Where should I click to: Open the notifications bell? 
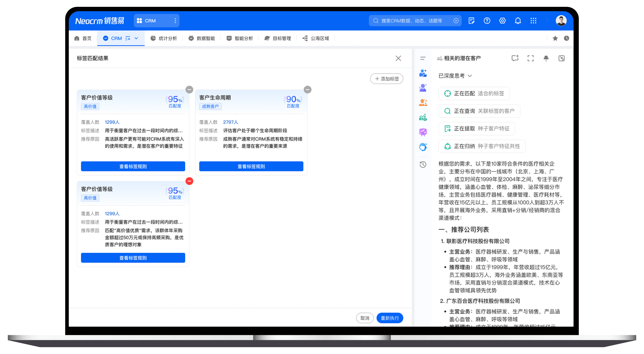pos(518,21)
